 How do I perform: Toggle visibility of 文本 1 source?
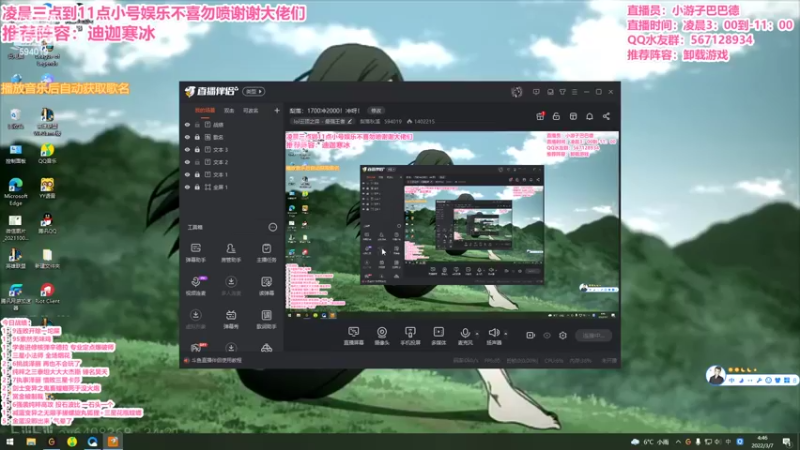pyautogui.click(x=187, y=174)
